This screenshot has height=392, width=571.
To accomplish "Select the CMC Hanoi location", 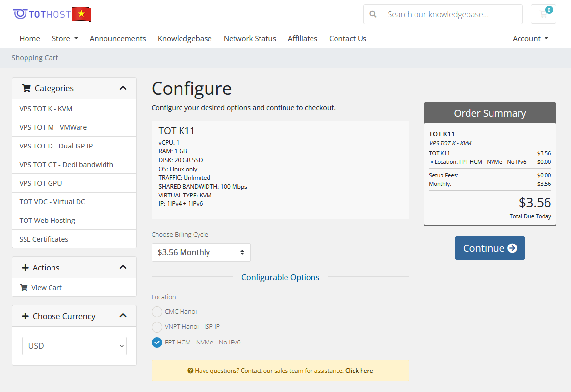I will 157,312.
